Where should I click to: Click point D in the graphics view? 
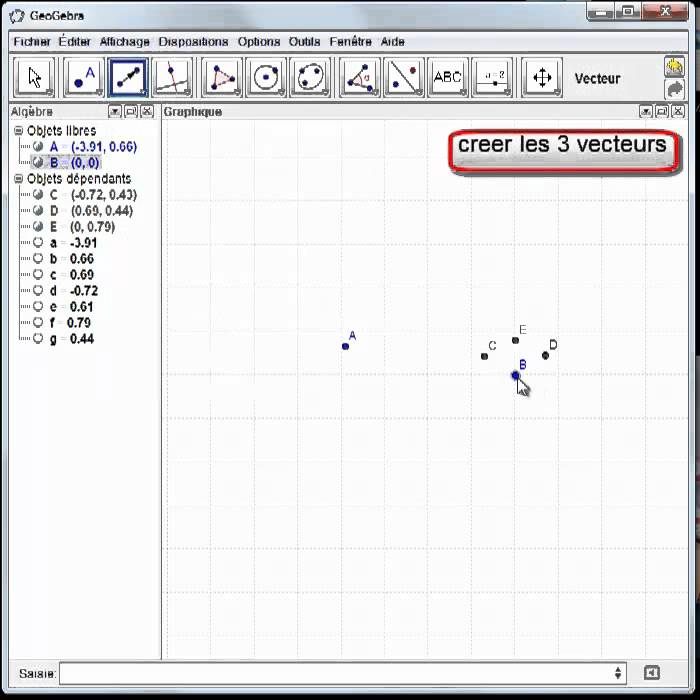[x=545, y=355]
